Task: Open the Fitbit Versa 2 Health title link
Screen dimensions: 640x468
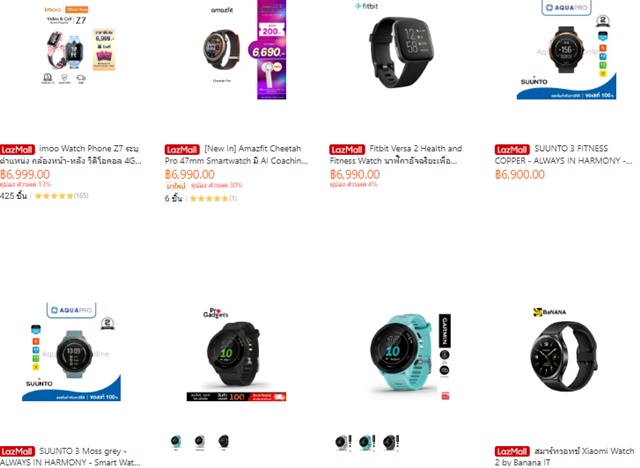Action: click(x=396, y=155)
